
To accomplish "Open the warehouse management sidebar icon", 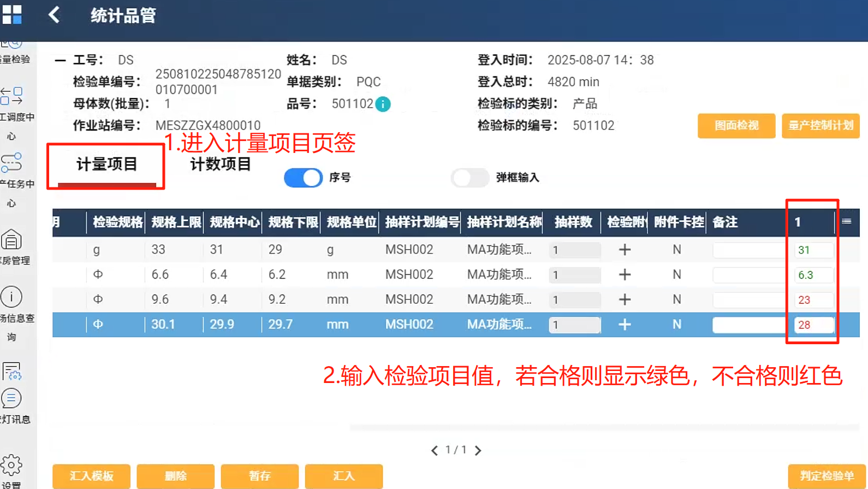I will tap(11, 240).
